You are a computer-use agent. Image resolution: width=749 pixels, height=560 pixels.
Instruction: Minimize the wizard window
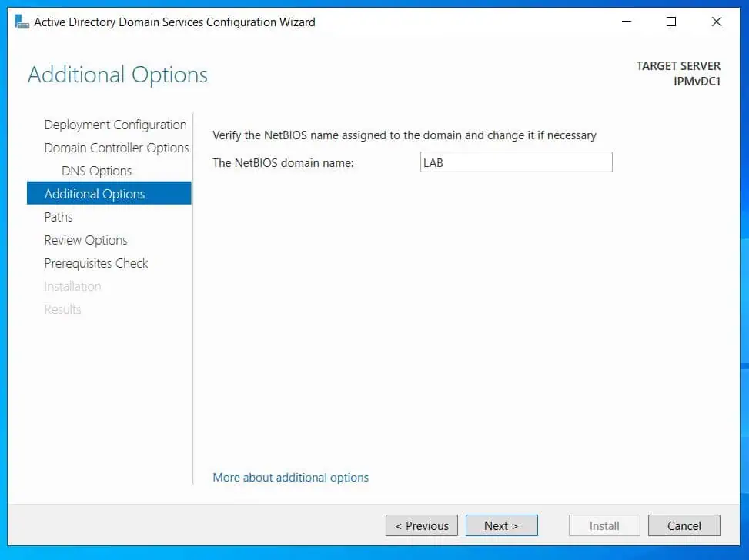pos(627,22)
